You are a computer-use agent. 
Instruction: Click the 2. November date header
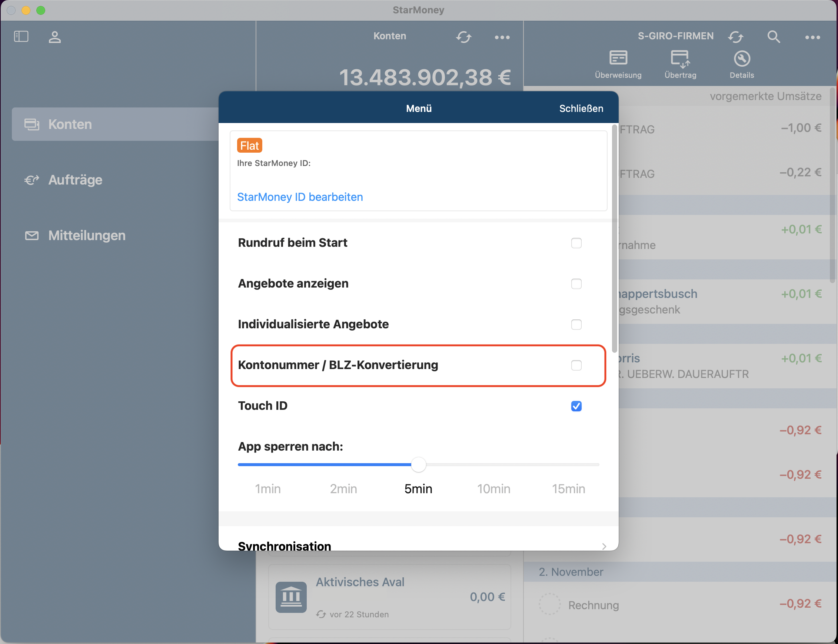tap(571, 572)
